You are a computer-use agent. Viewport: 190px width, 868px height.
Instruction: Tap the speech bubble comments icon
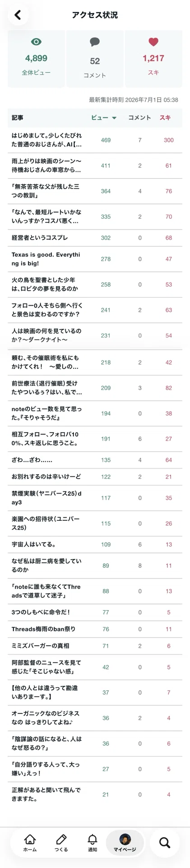tap(95, 42)
